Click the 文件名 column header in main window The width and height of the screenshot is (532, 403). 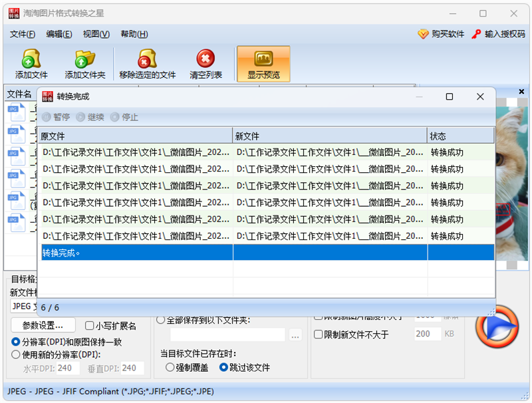(x=19, y=94)
